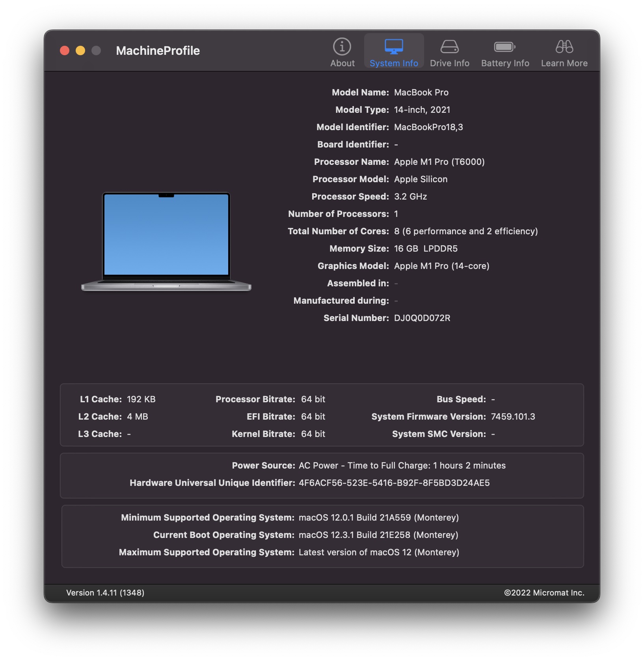The height and width of the screenshot is (661, 644).
Task: Click the MacBook Pro laptop image
Action: point(166,242)
